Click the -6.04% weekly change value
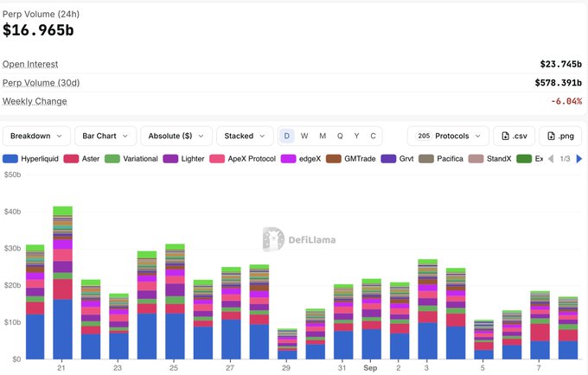The height and width of the screenshot is (375, 588). (x=566, y=101)
